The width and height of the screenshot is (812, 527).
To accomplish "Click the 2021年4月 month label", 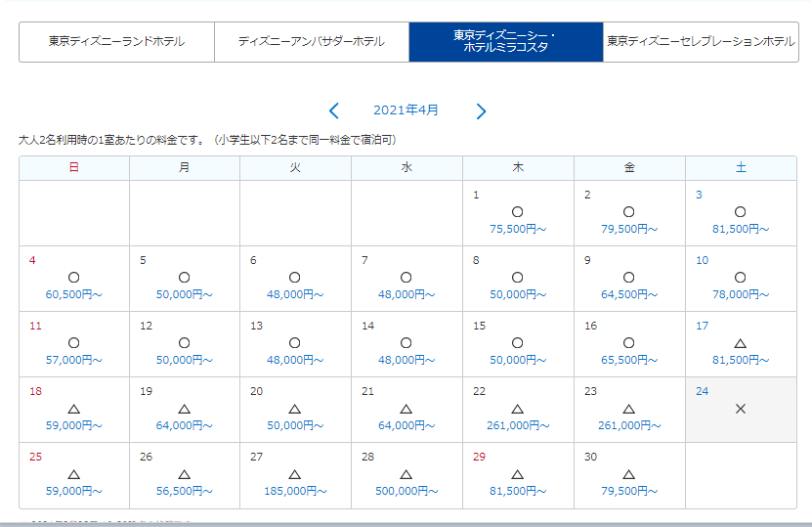I will pyautogui.click(x=406, y=110).
